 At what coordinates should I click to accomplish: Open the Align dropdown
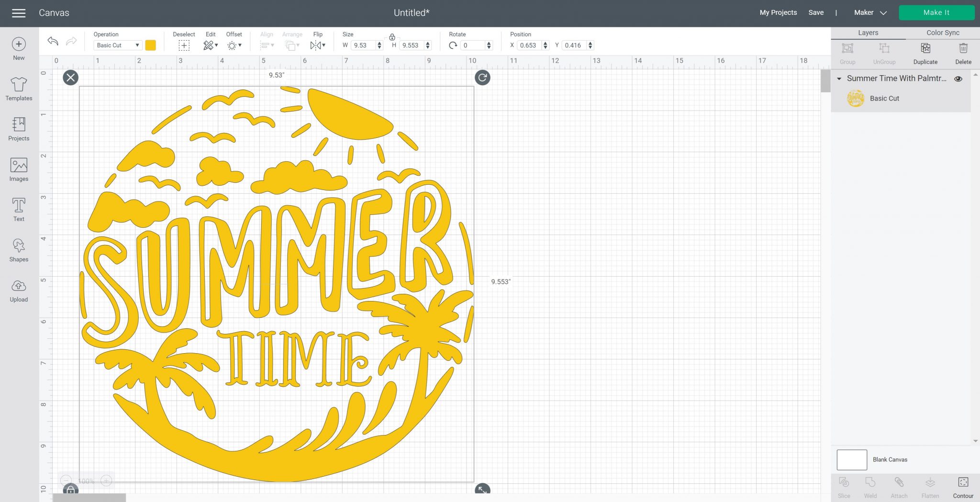[267, 45]
